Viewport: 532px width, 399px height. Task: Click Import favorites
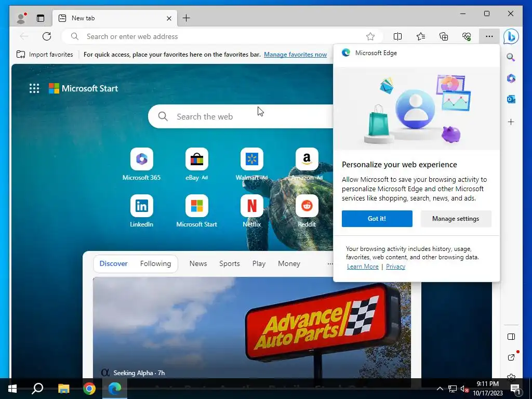coord(45,54)
